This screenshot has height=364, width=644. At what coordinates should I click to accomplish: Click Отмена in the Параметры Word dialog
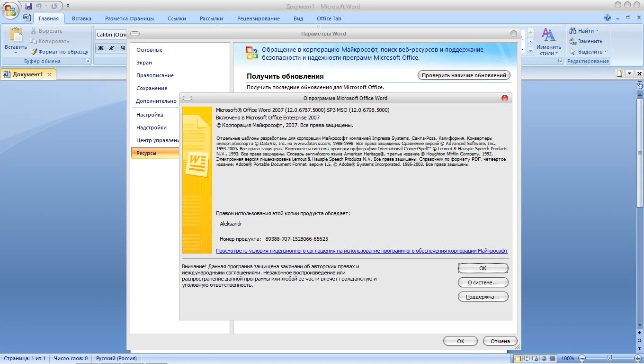(x=500, y=341)
